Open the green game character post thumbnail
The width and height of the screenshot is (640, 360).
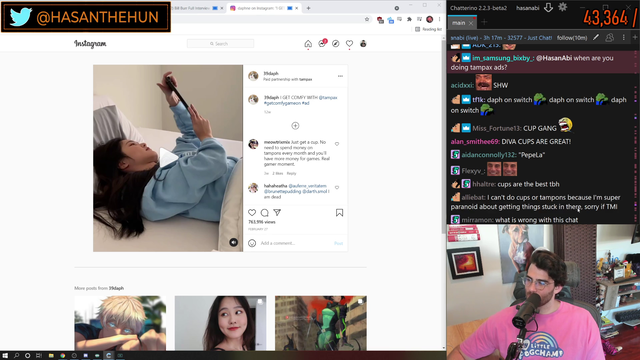pos(321,323)
